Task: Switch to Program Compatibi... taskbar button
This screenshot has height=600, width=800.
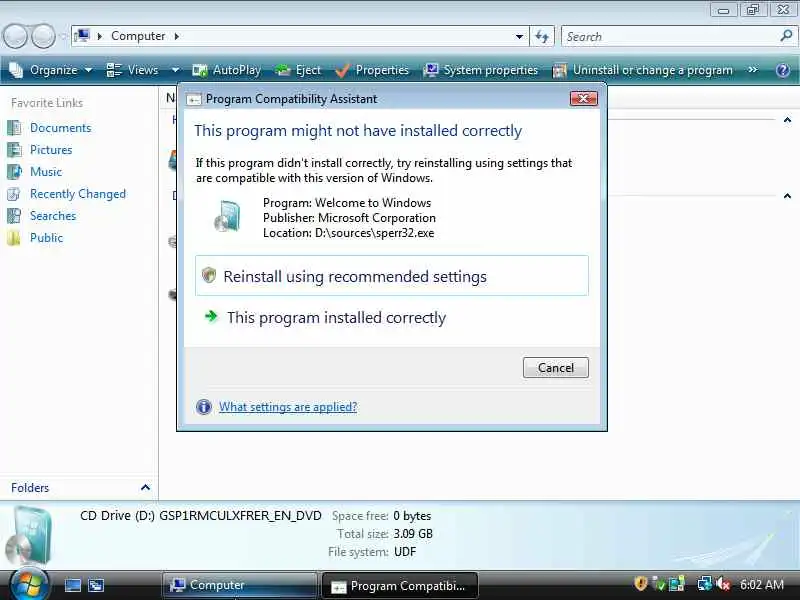Action: point(400,586)
